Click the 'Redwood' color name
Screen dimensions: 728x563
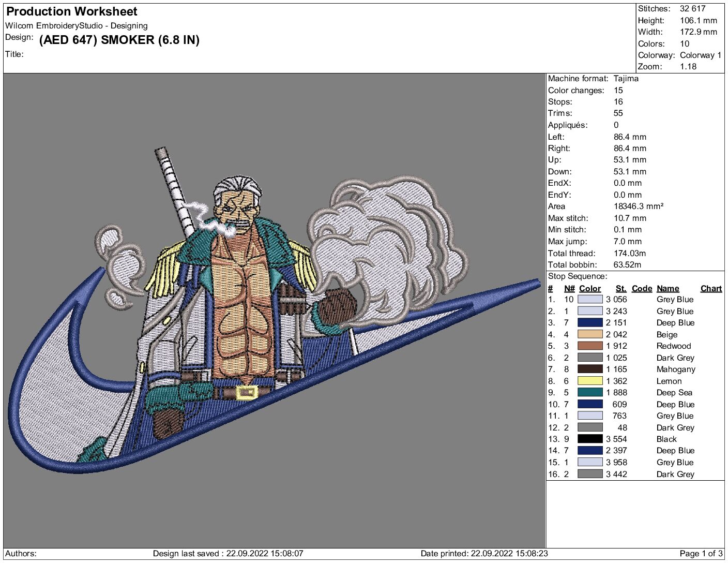tap(674, 346)
